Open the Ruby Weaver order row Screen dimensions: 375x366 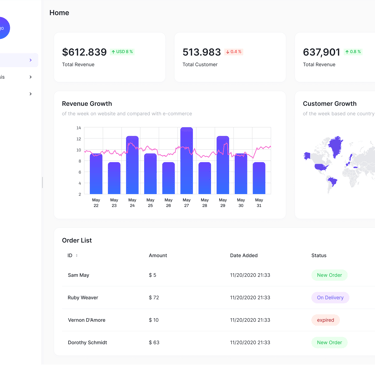(x=218, y=298)
